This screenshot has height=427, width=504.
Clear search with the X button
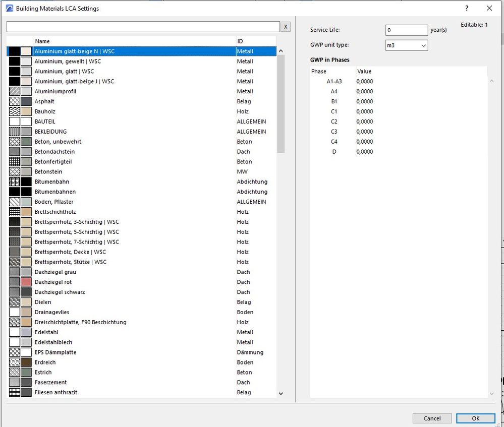pos(286,27)
